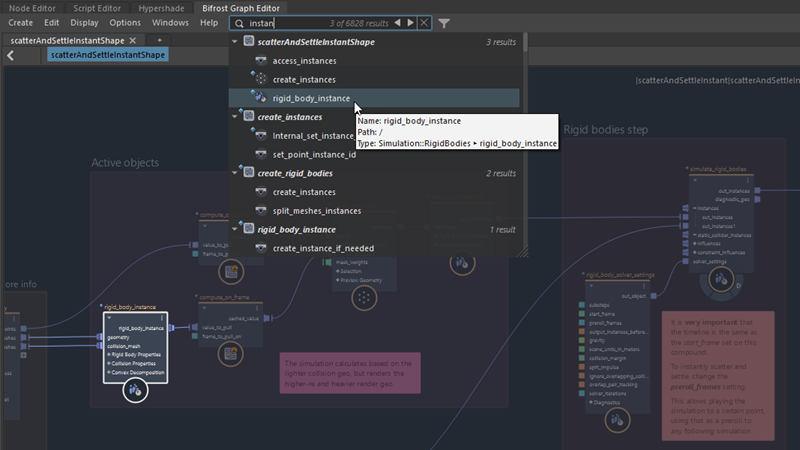The height and width of the screenshot is (450, 800).
Task: Select pink sticky note about collision geo
Action: (x=350, y=373)
